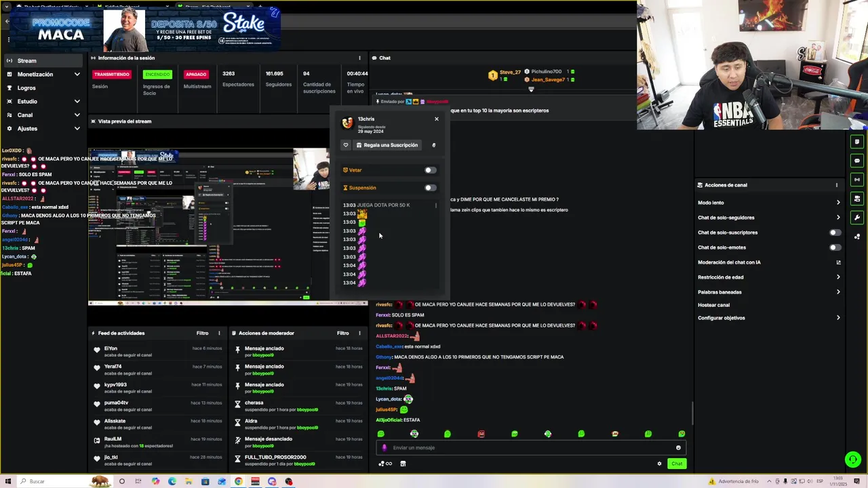Click the APAGADO Multistream badge
The image size is (868, 488).
196,75
